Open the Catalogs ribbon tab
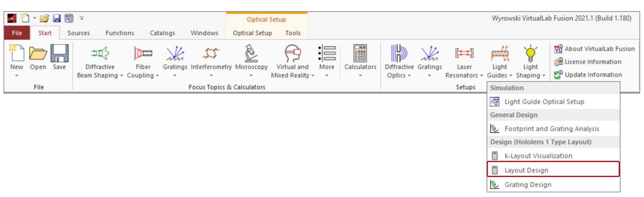 (162, 33)
